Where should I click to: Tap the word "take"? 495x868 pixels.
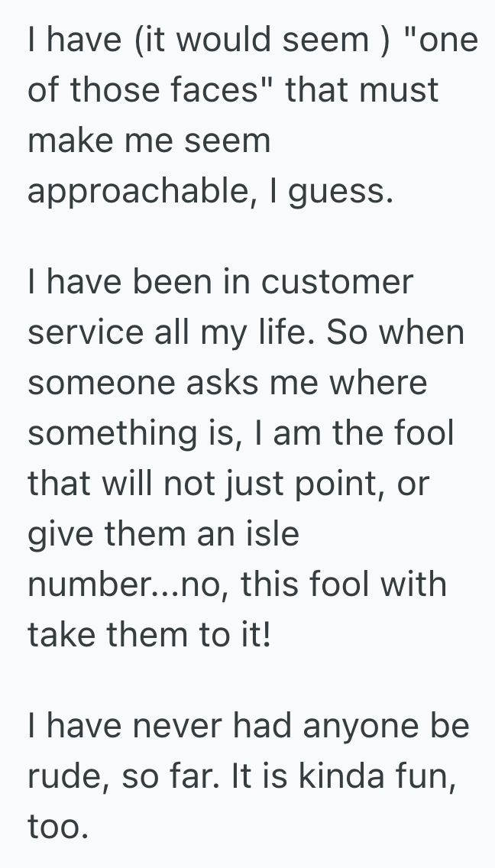point(65,634)
